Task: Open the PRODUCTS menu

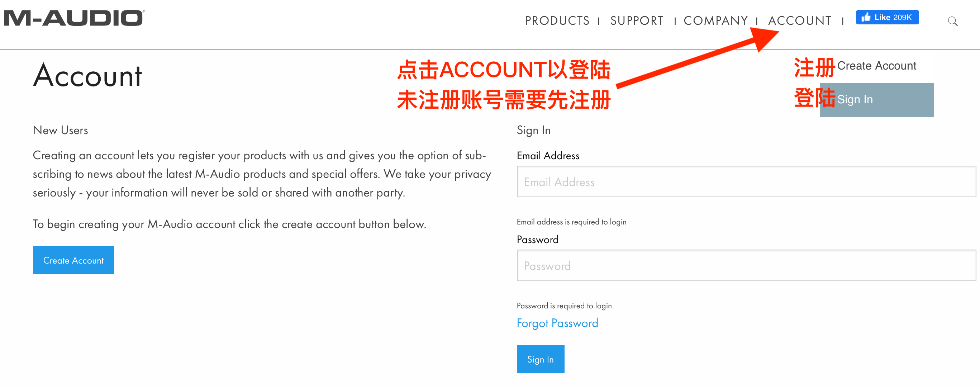Action: click(557, 20)
